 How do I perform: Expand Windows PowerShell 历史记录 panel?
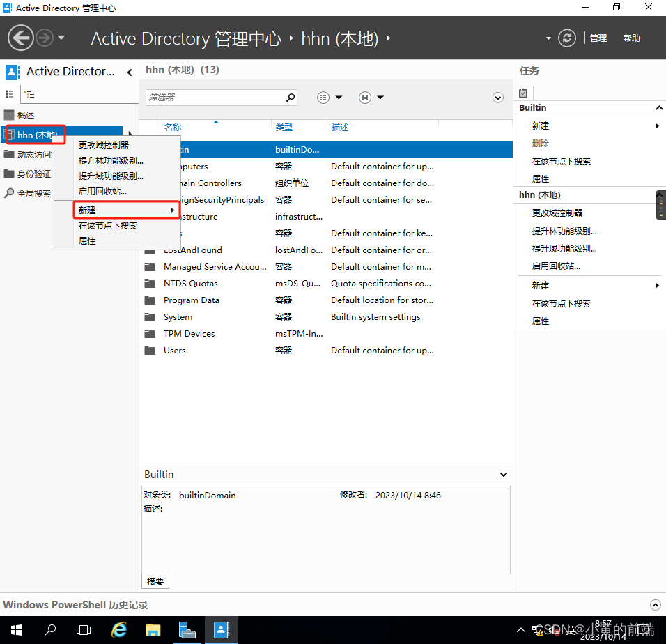656,605
